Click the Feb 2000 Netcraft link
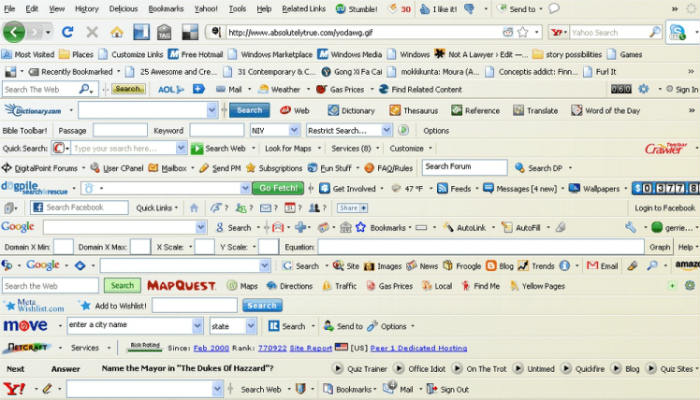Image resolution: width=700 pixels, height=400 pixels. [211, 348]
